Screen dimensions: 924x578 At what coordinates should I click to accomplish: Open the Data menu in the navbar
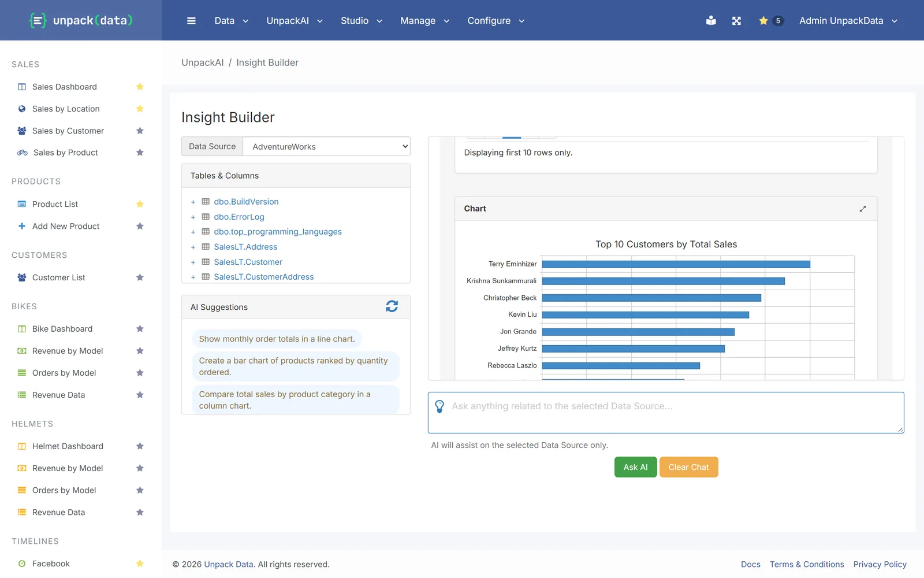click(232, 21)
